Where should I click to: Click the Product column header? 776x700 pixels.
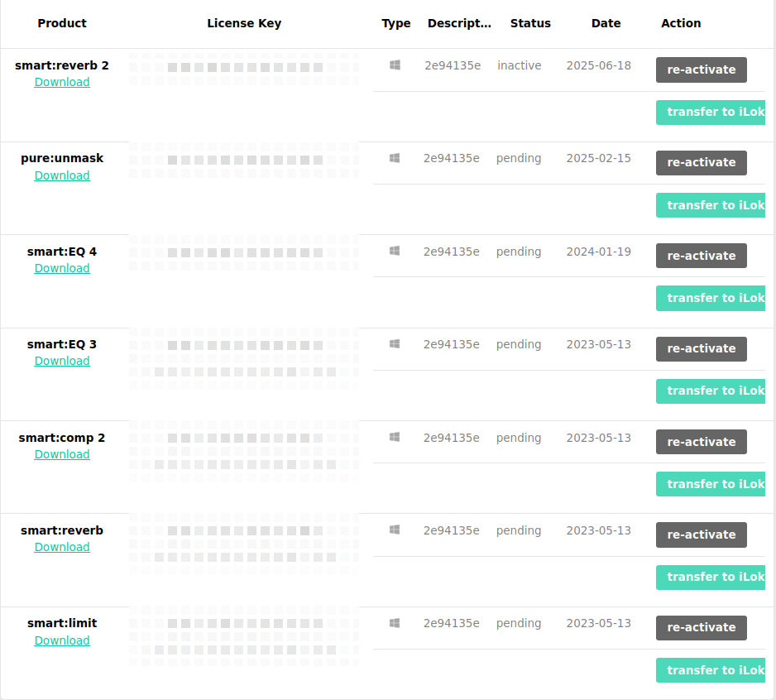(62, 23)
